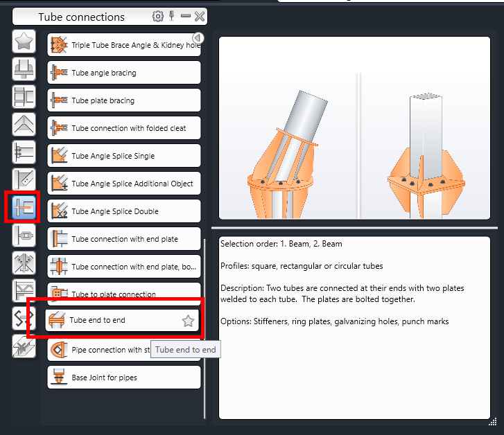Choose Tube Angle Splice Single

124,155
